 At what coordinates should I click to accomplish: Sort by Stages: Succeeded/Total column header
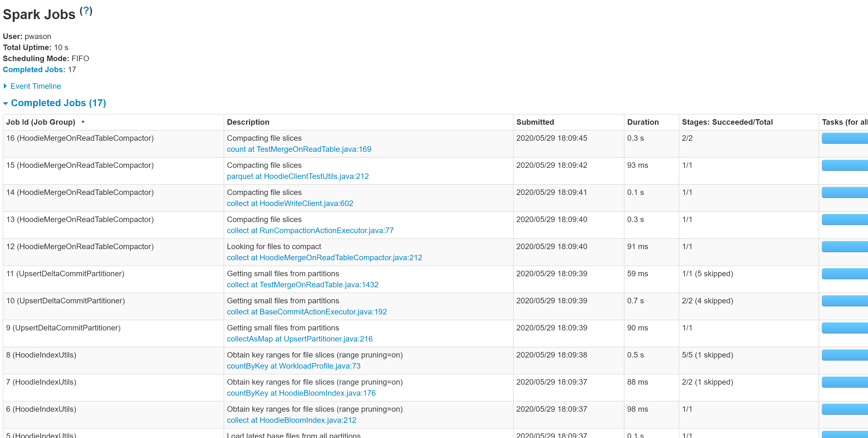click(x=727, y=122)
